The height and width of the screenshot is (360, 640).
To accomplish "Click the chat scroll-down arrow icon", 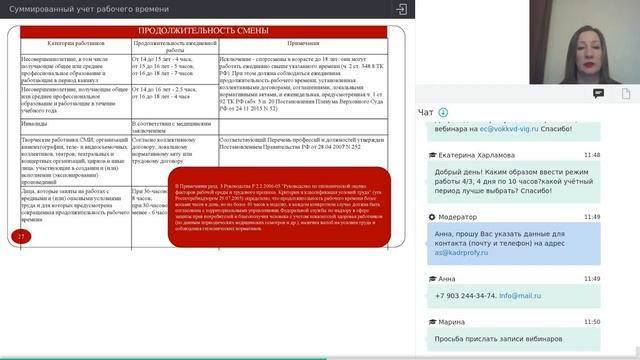I will 443,112.
